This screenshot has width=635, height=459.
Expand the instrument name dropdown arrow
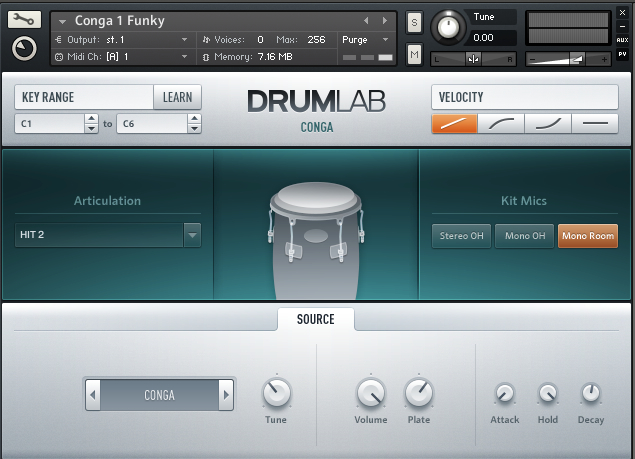pos(62,21)
